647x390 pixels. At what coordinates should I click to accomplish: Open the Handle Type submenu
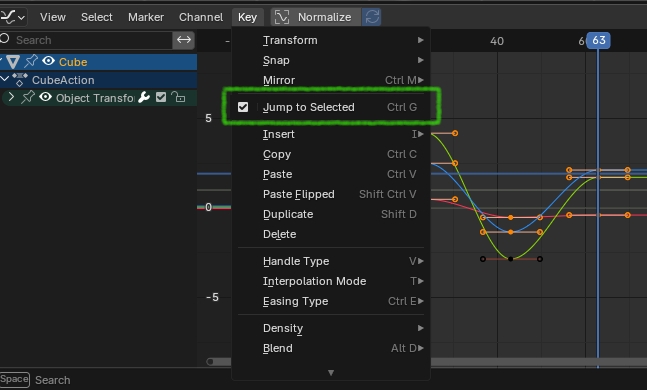click(331, 261)
